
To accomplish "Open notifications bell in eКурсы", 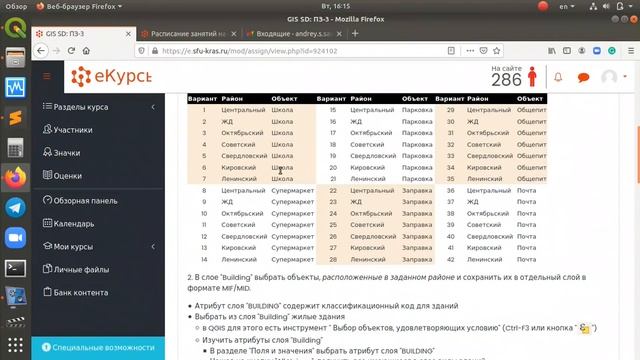I will (x=558, y=77).
